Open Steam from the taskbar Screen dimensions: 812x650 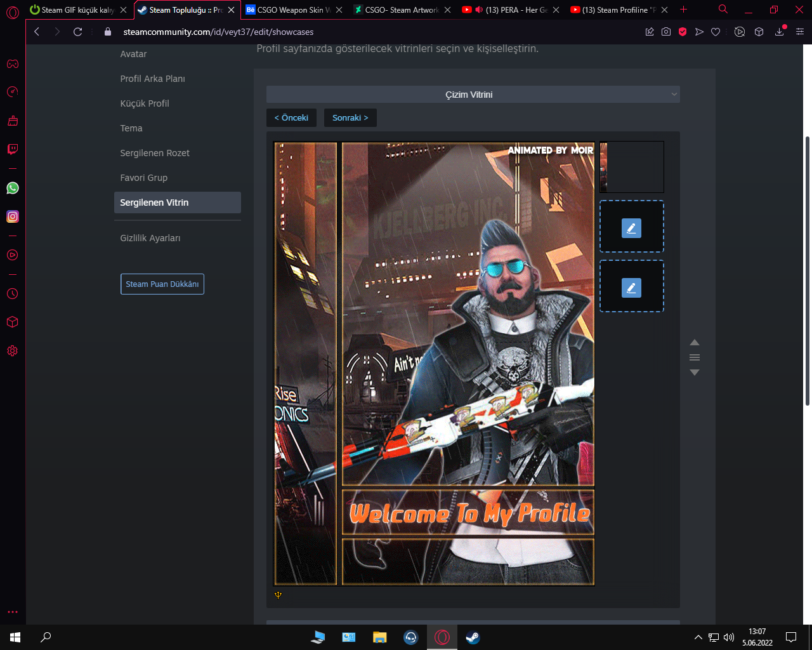click(473, 637)
